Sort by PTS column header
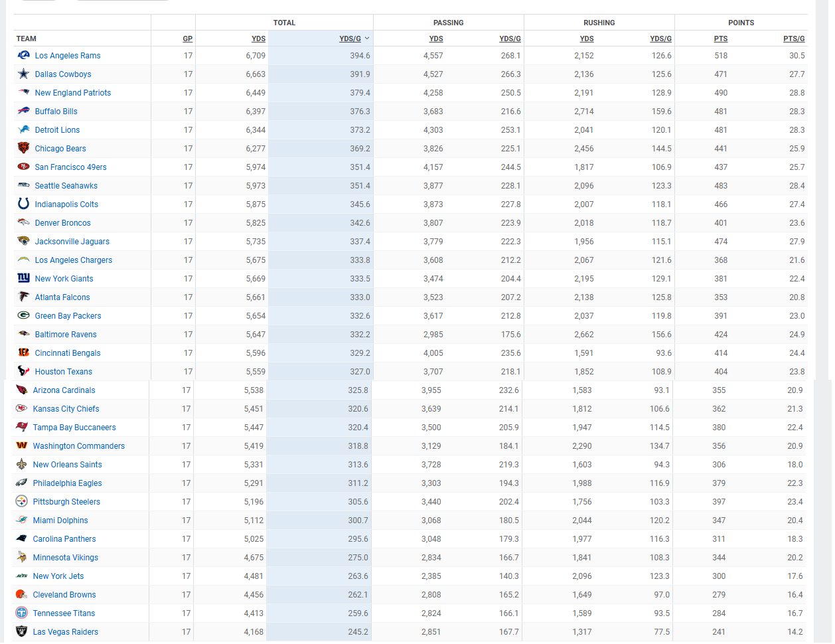 coord(721,39)
